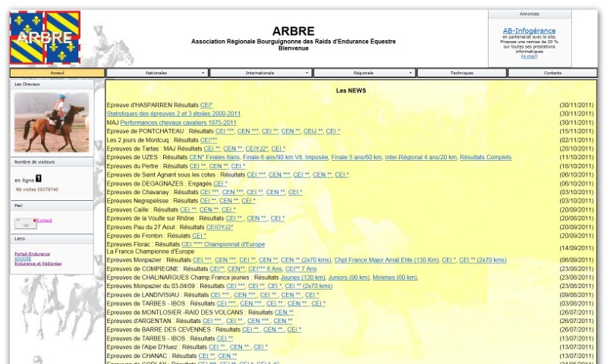The height and width of the screenshot is (364, 607).
Task: Go to the Contacts menu item
Action: [x=552, y=73]
